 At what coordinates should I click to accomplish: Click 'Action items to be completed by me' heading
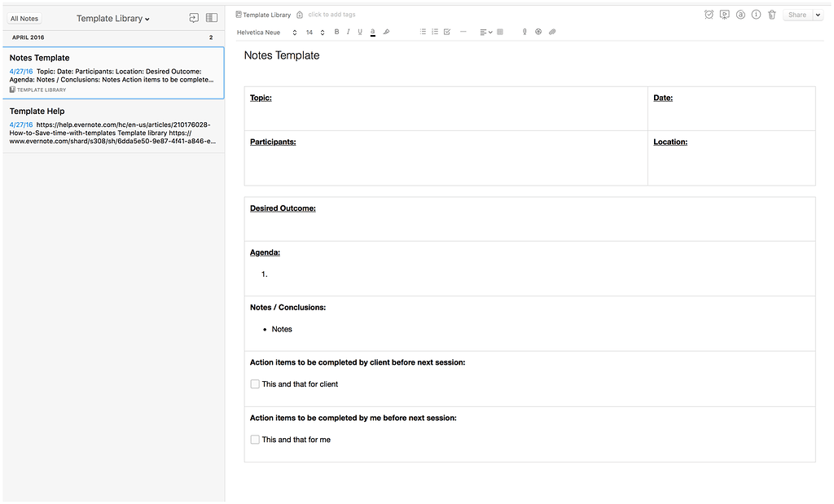(353, 418)
